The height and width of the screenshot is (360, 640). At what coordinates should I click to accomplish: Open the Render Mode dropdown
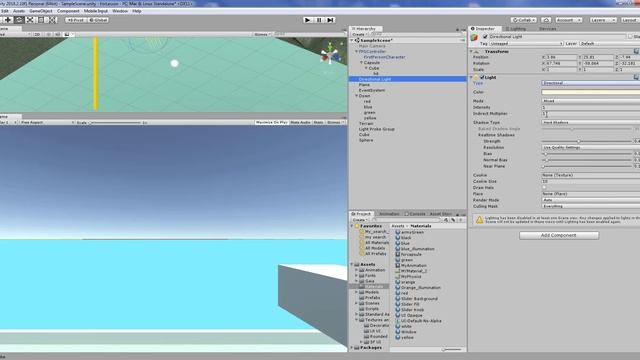pos(591,200)
